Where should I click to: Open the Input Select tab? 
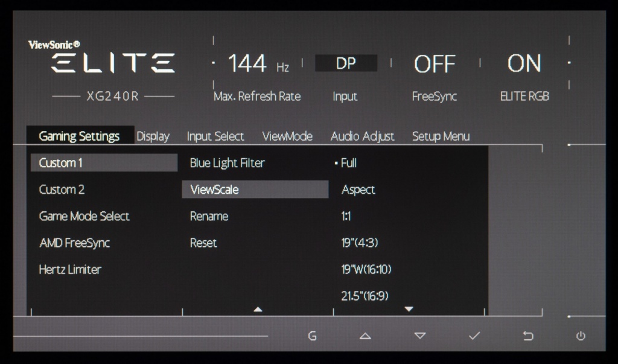pyautogui.click(x=215, y=136)
